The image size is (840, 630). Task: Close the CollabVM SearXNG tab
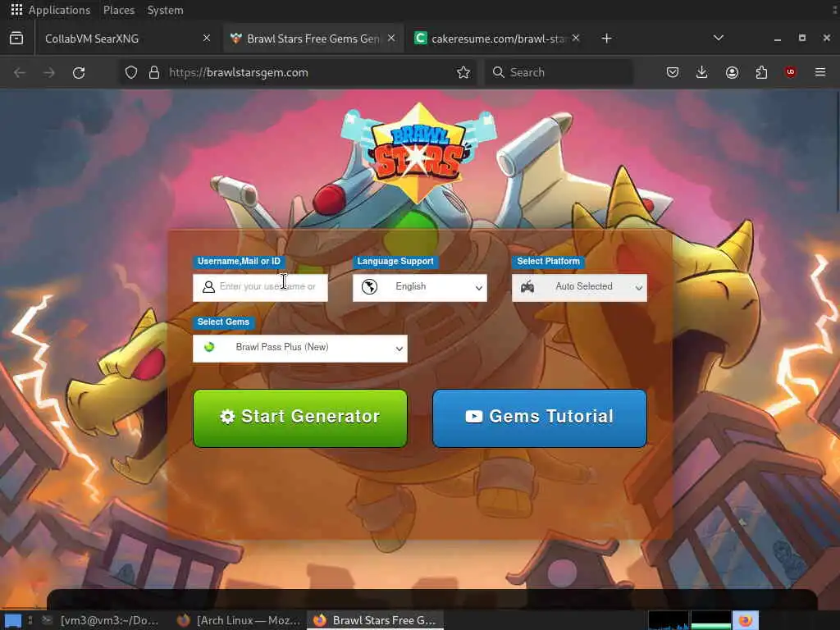click(206, 38)
